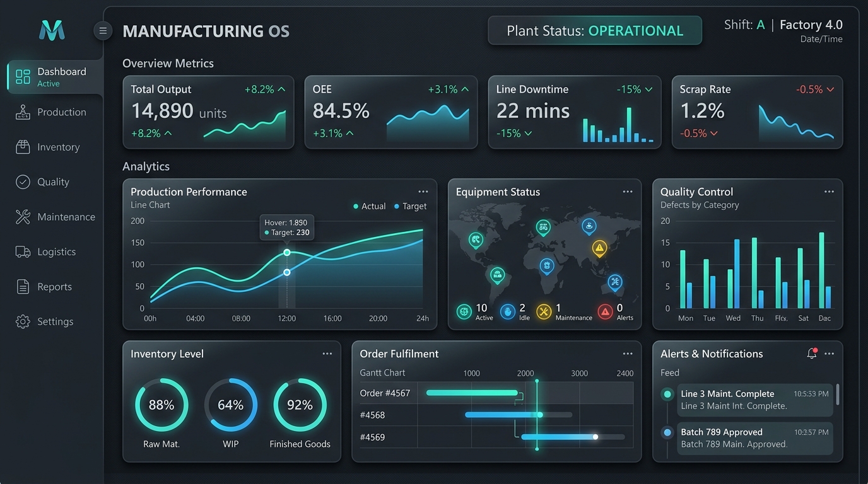Screen dimensions: 868x484
Task: Select the blue Russia map pin
Action: coord(589,226)
